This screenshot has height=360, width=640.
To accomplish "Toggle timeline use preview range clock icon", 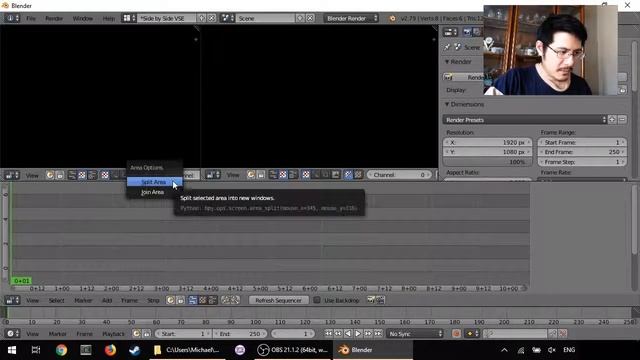I will coord(136,334).
